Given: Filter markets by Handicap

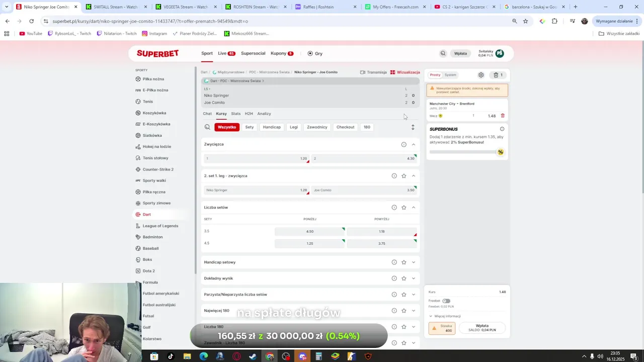Looking at the screenshot, I should point(272,127).
